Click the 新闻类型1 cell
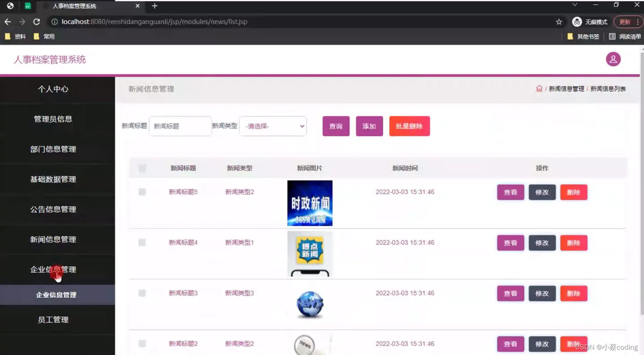The width and height of the screenshot is (644, 355). click(x=239, y=243)
